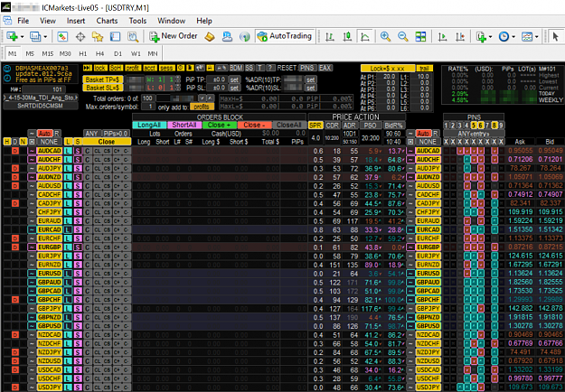Select the M15 timeframe tab

(x=48, y=53)
